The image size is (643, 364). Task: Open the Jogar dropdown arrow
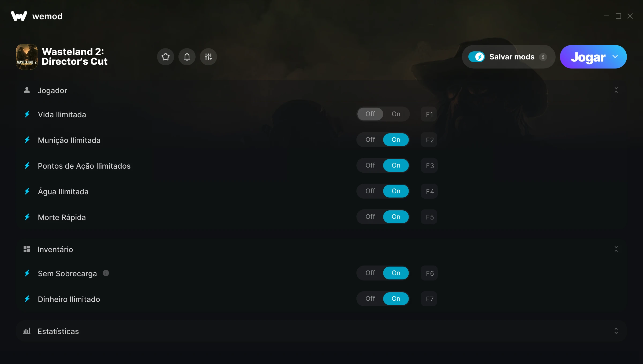pyautogui.click(x=615, y=57)
